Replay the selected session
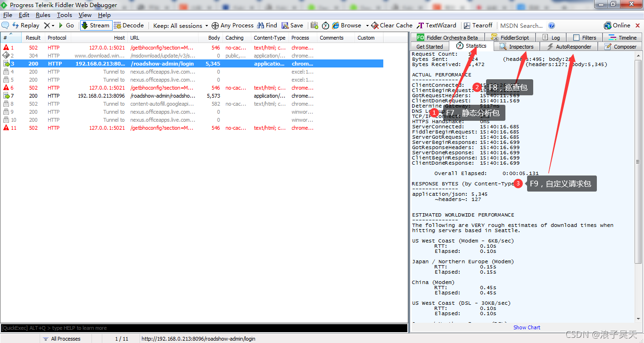 click(x=26, y=25)
